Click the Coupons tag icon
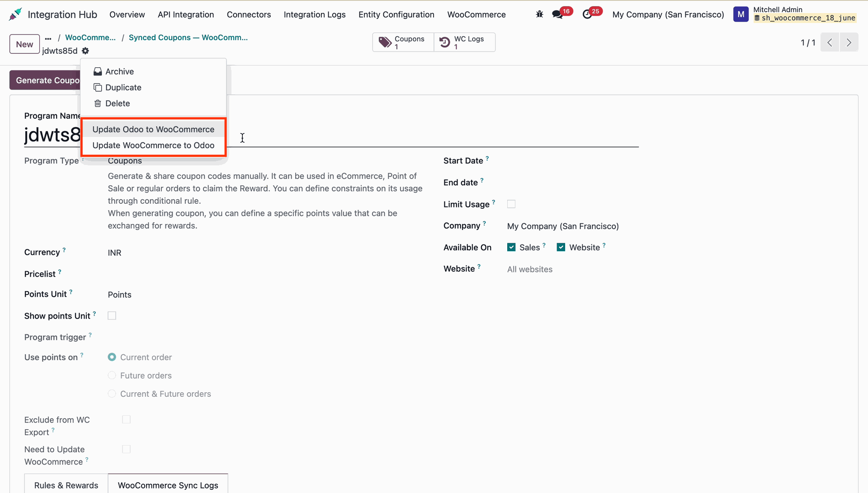 pos(385,42)
